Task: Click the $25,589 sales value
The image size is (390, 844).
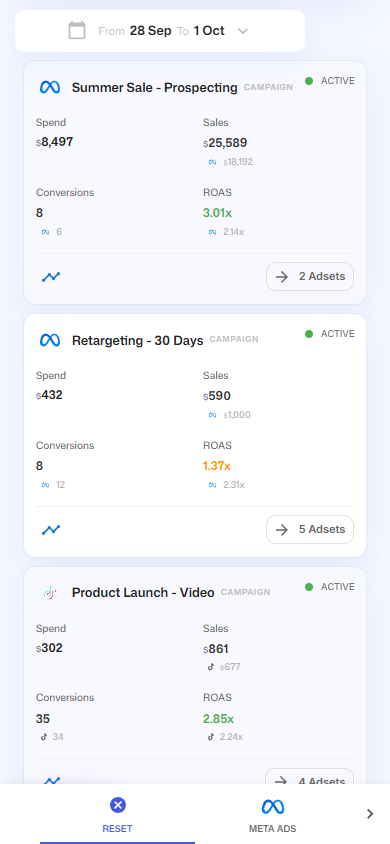Action: click(225, 143)
